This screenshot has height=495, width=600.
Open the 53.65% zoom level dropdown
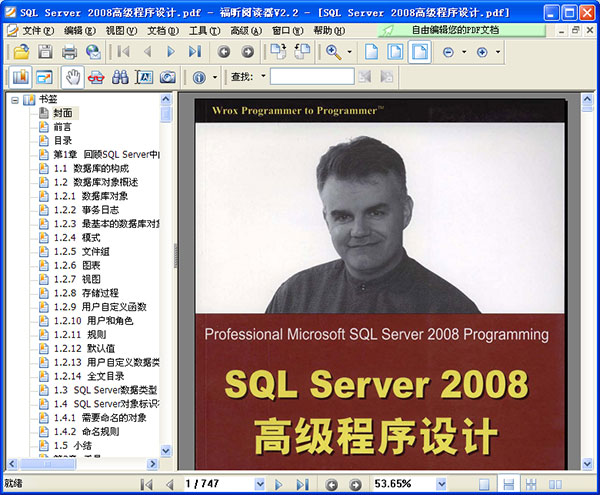[x=441, y=484]
